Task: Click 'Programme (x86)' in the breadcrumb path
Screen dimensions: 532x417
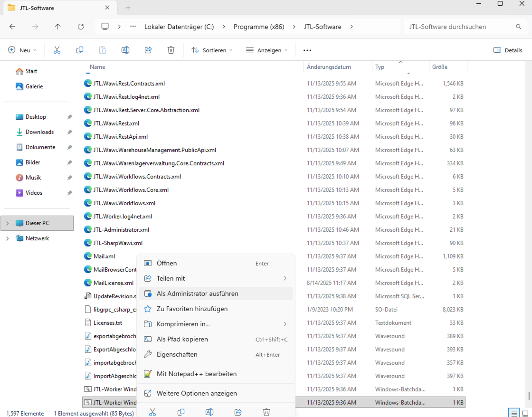Action: pos(258,27)
